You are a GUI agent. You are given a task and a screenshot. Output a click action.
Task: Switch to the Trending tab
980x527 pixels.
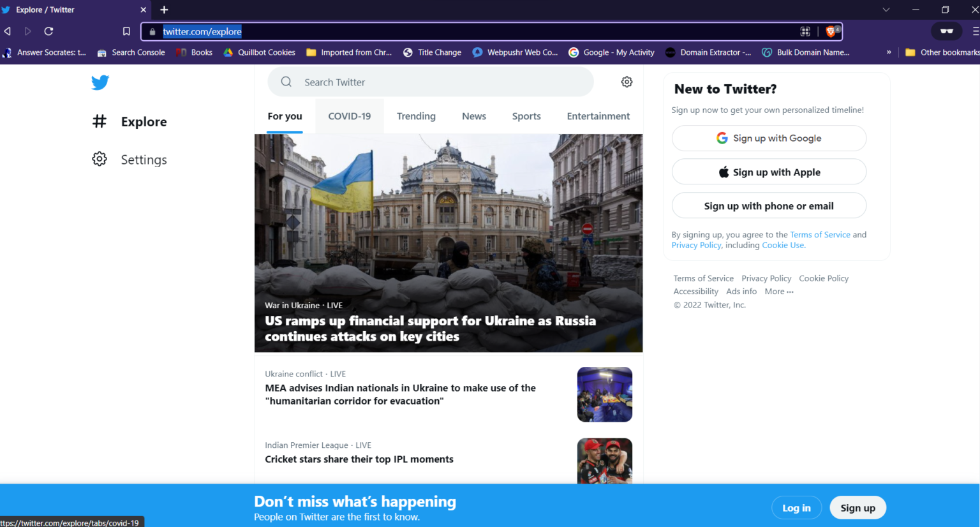[416, 116]
